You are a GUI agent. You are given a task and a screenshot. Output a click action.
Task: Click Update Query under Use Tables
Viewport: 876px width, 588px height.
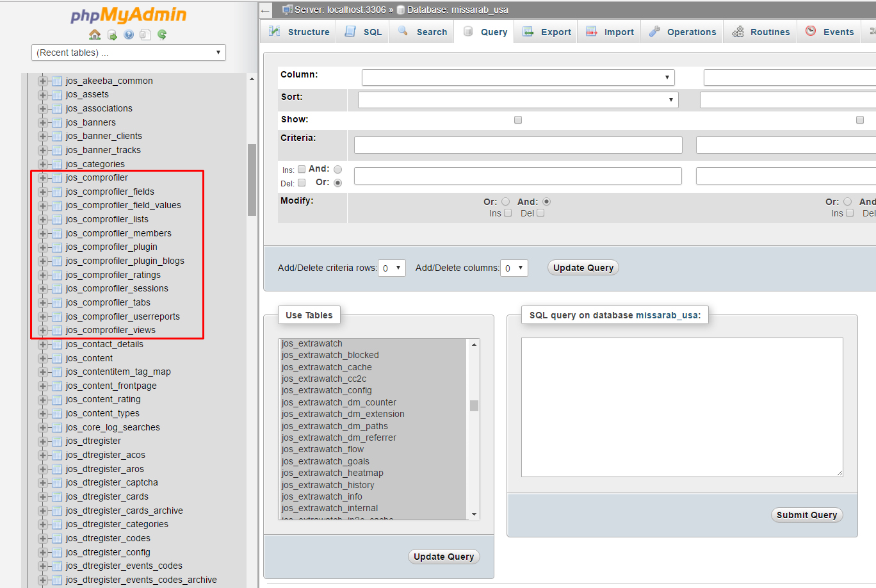(444, 557)
